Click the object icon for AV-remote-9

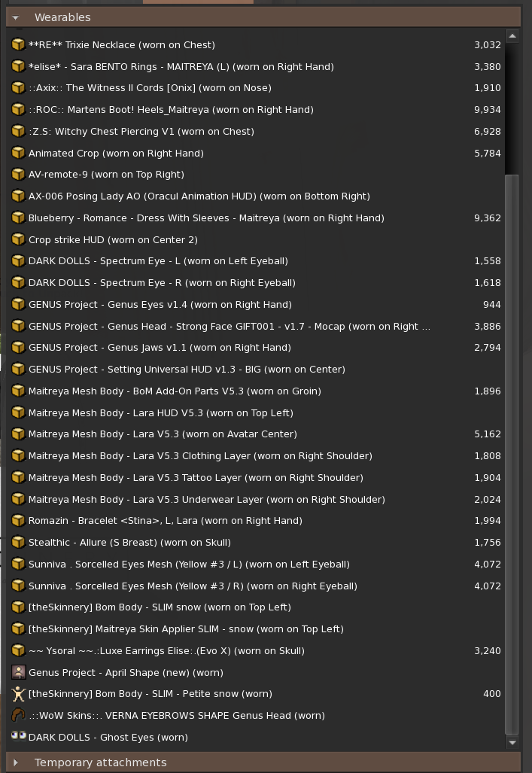pos(18,175)
